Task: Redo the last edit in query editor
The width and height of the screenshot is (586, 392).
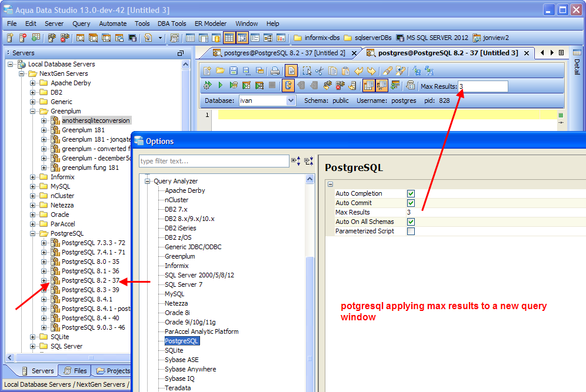Action: coord(371,71)
